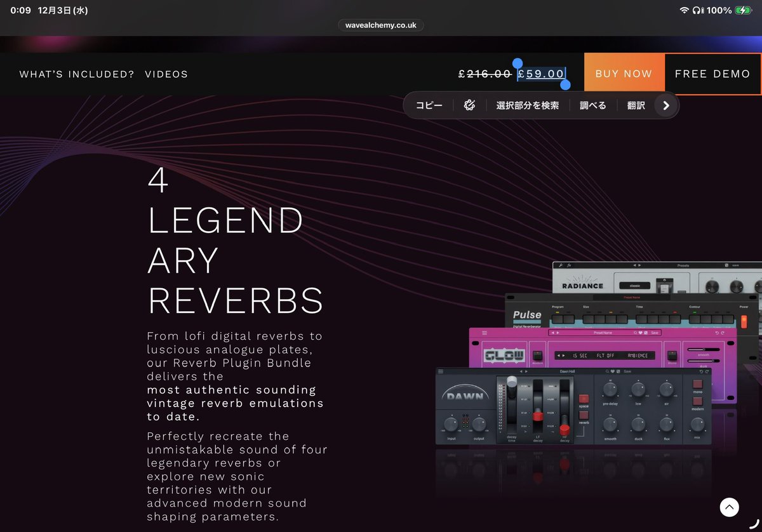
Task: Adjust the Glow smooth slider
Action: pyautogui.click(x=704, y=349)
